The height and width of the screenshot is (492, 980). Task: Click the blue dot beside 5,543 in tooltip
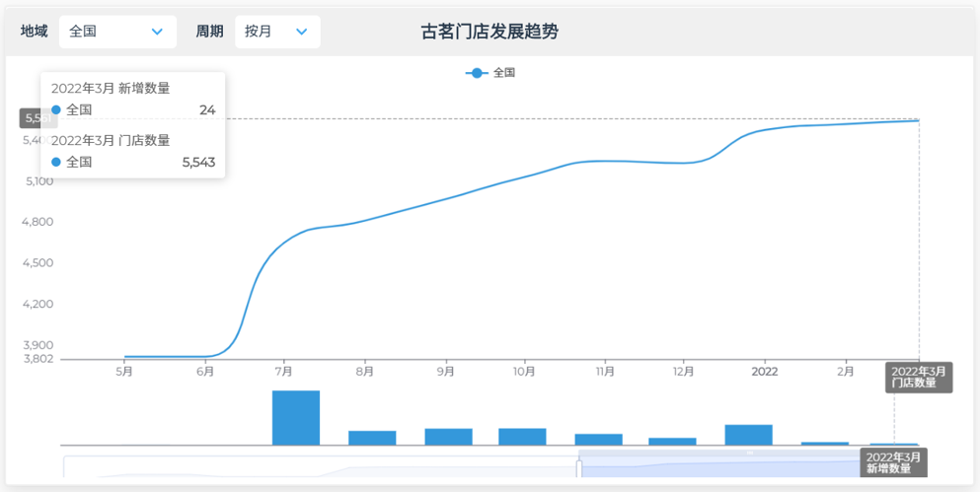[x=56, y=162]
